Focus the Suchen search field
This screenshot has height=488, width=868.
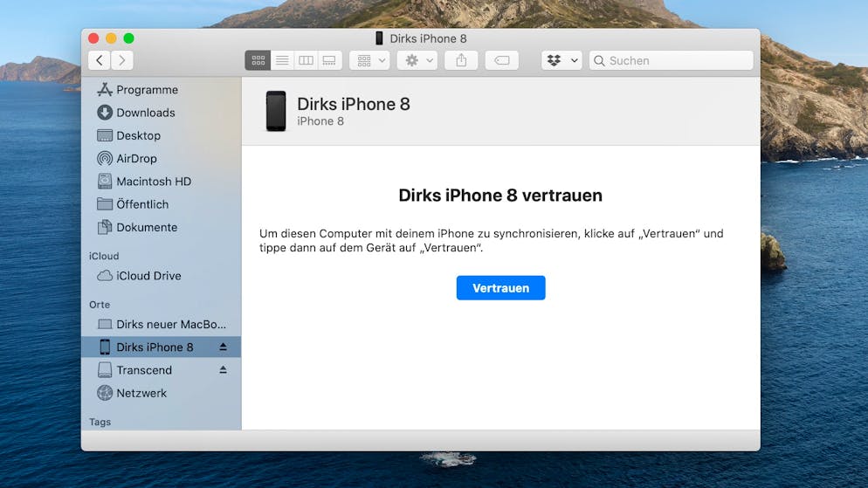click(x=671, y=60)
